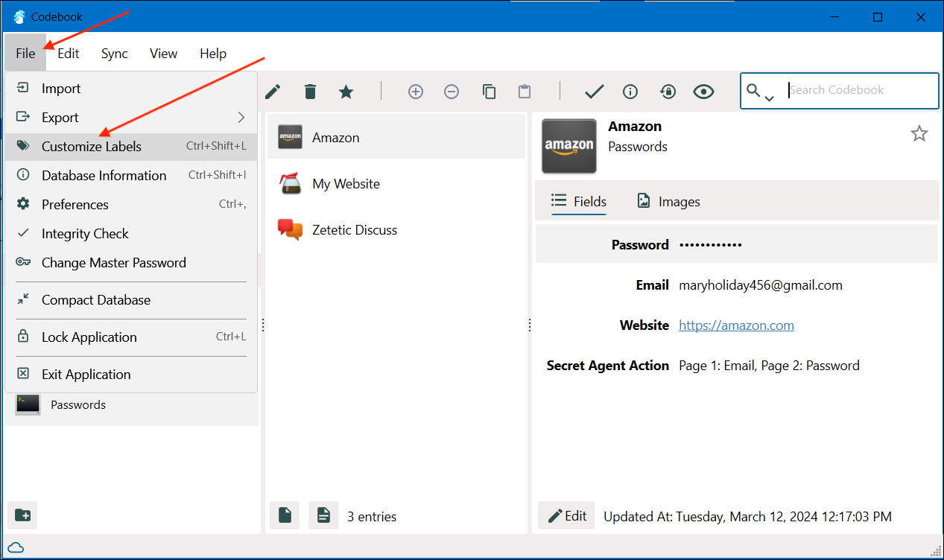Screen dimensions: 944x560
Task: Click the Edit button at bottom
Action: (x=566, y=515)
